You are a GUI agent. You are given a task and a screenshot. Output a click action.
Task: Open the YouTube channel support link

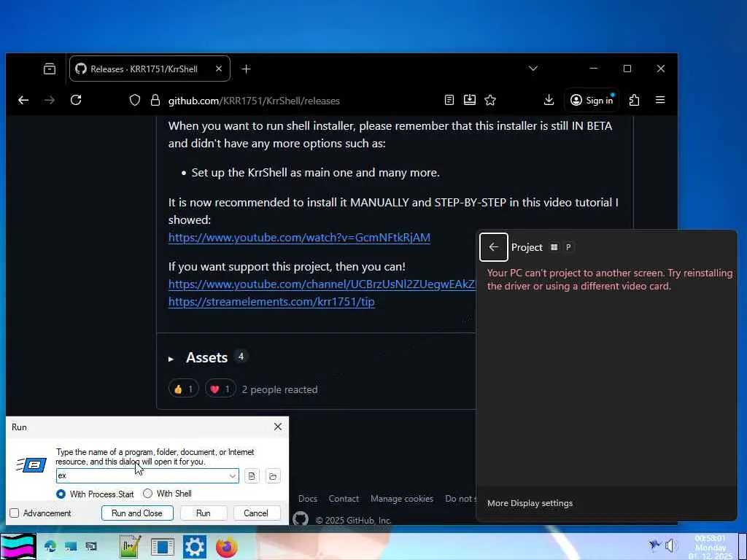coord(322,284)
